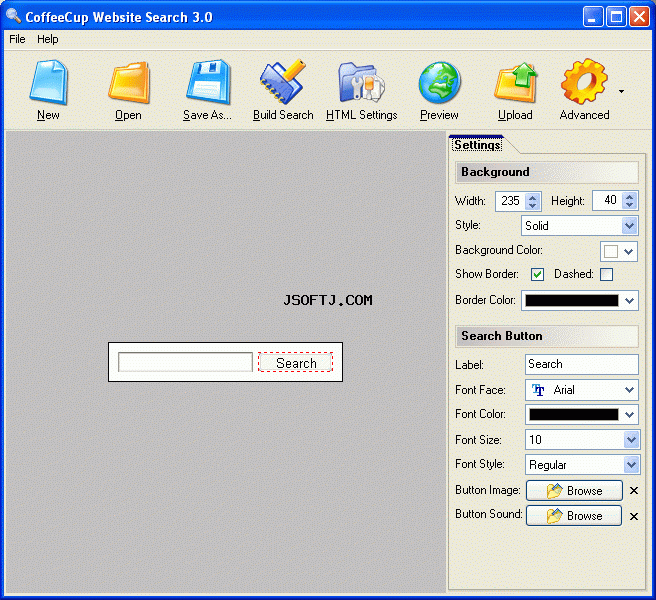Click the Width field showing 235
This screenshot has width=656, height=600.
[x=510, y=201]
